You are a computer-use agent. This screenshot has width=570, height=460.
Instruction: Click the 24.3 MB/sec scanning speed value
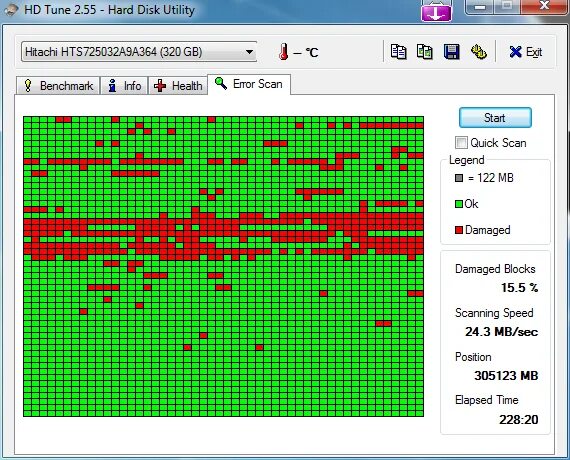(x=501, y=332)
